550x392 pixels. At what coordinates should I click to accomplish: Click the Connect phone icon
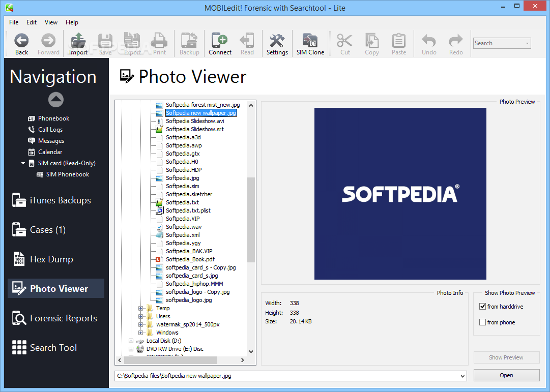tap(220, 41)
